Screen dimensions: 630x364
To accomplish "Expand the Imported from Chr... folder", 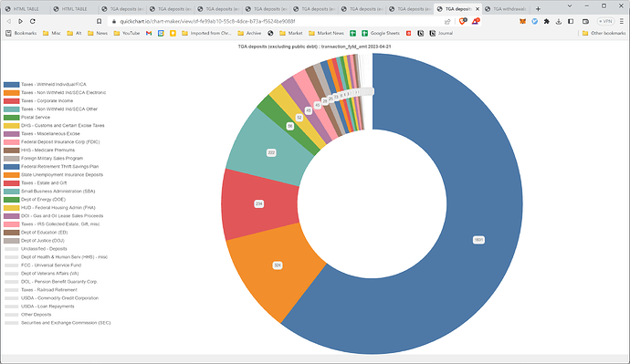I will (x=206, y=34).
